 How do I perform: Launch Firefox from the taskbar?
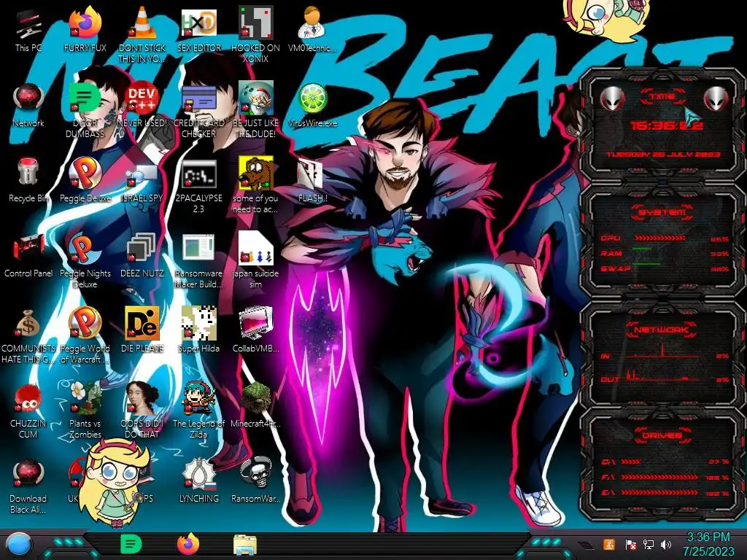pos(188,544)
